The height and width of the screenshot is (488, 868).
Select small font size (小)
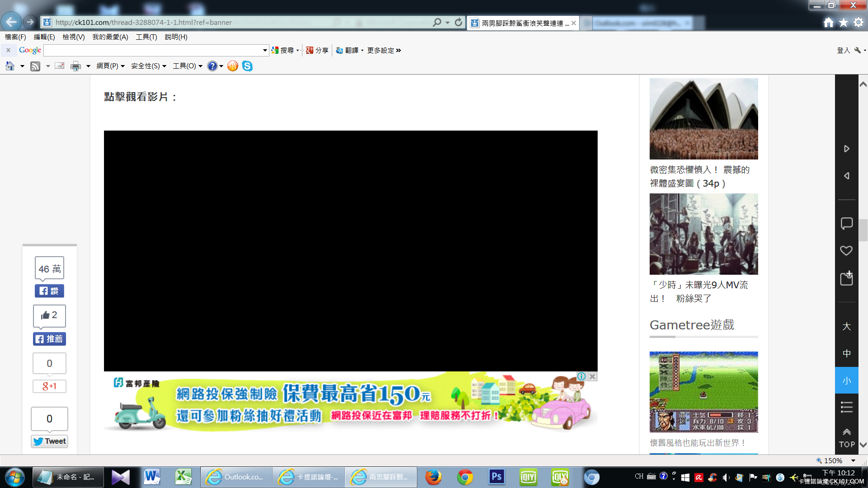pyautogui.click(x=847, y=380)
